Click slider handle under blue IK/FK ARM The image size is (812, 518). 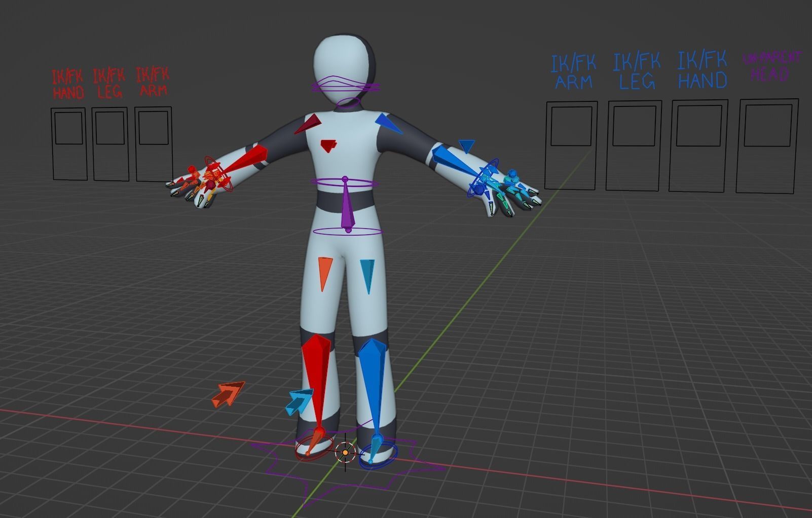coord(572,125)
